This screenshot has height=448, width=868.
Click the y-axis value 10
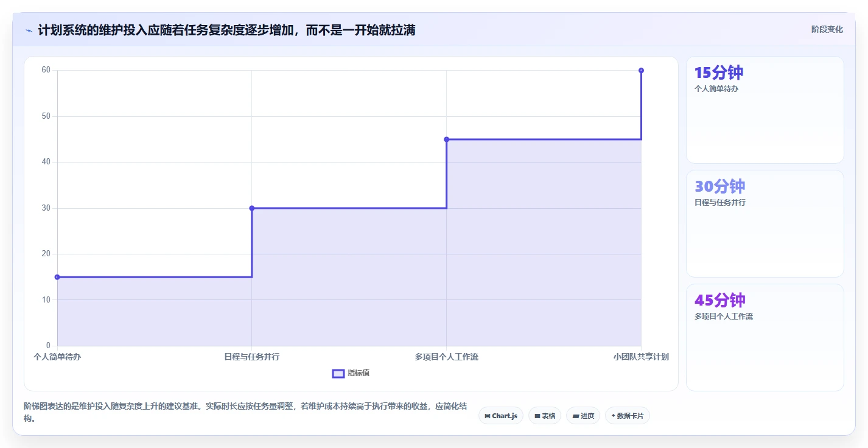(46, 299)
